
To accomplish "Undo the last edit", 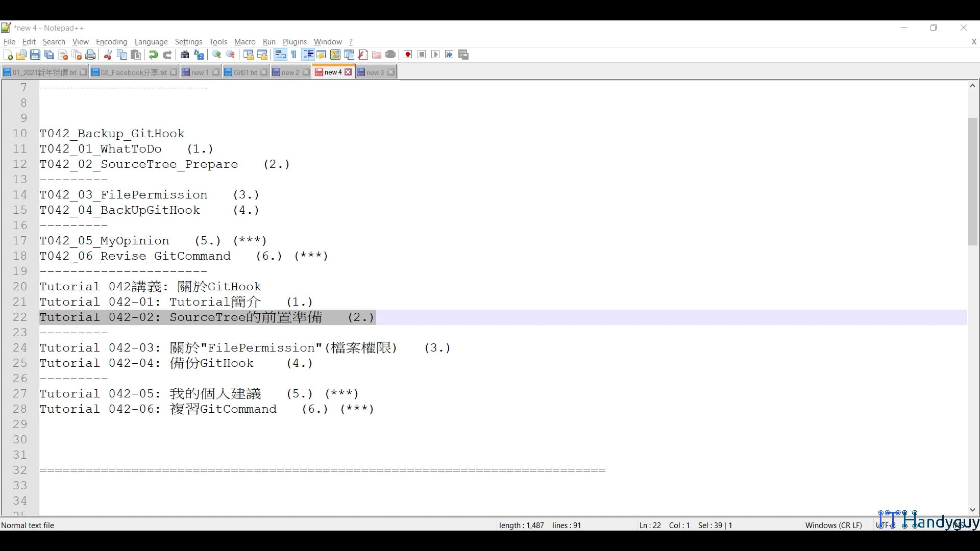I will pos(153,55).
